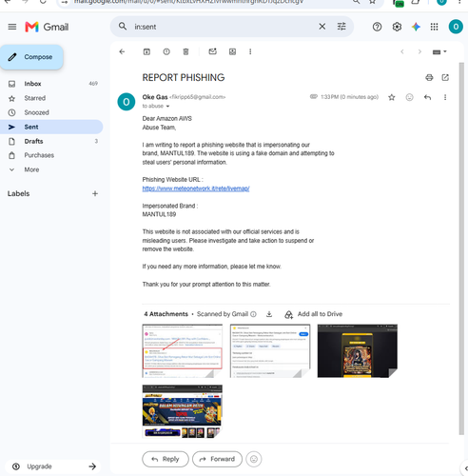Open input tools dropdown
Viewport: 468px width, 476px height.
(439, 51)
